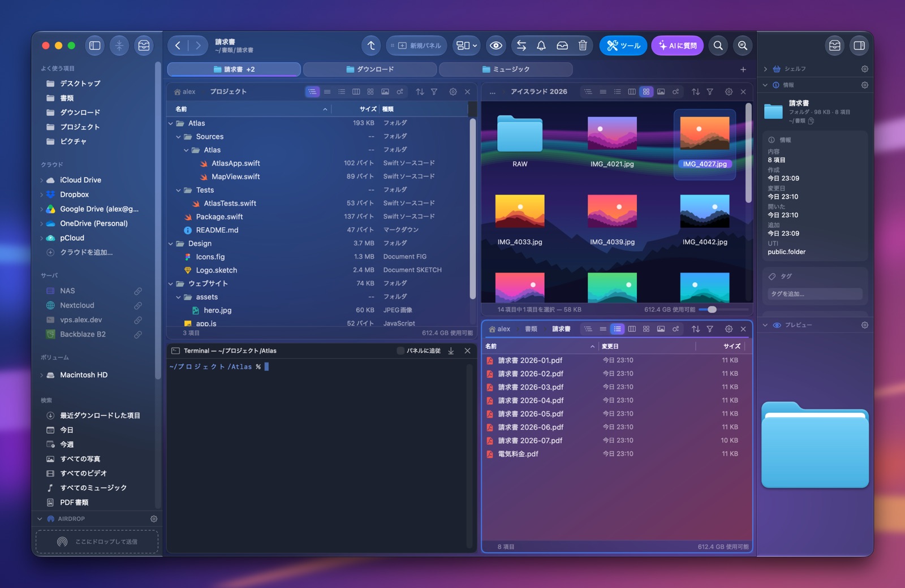This screenshot has height=588, width=905.
Task: Click クラウドを追加... in the sidebar
Action: [86, 253]
